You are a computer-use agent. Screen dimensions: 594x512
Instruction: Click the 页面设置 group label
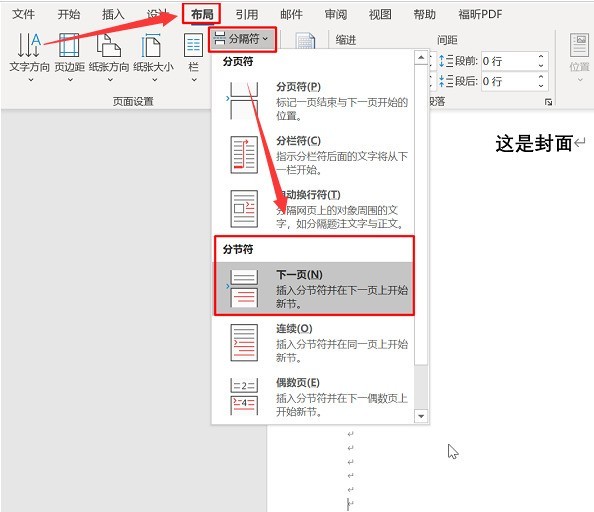coord(133,101)
